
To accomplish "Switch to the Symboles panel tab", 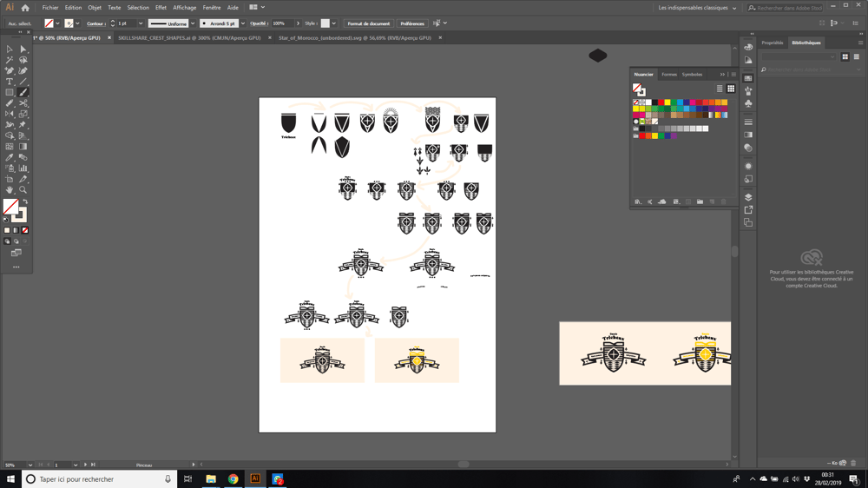I will click(x=692, y=74).
